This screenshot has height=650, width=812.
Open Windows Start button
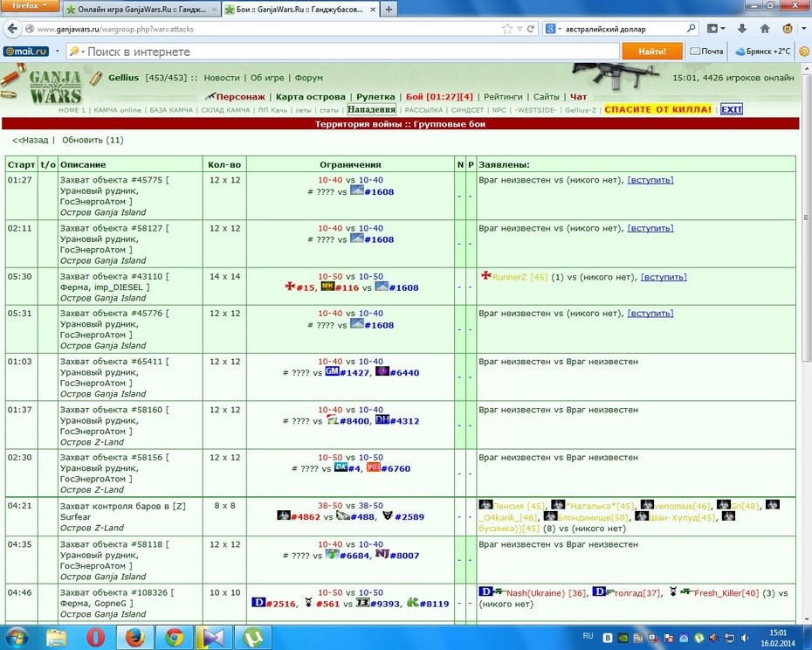[x=17, y=637]
